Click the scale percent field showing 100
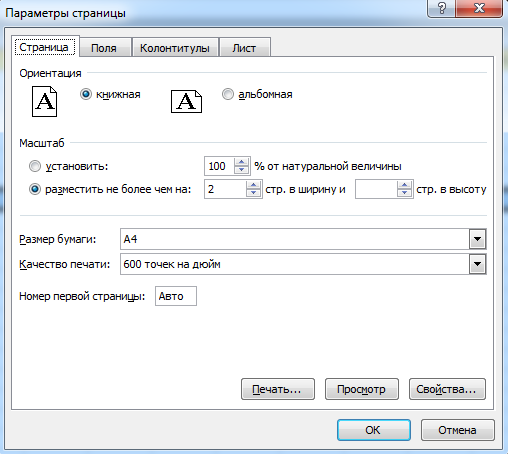 (219, 166)
